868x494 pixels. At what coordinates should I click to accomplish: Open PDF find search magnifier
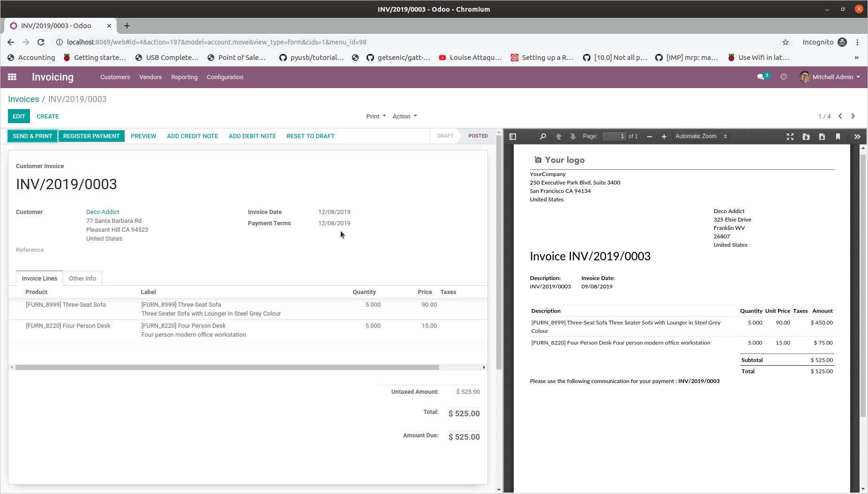[543, 137]
